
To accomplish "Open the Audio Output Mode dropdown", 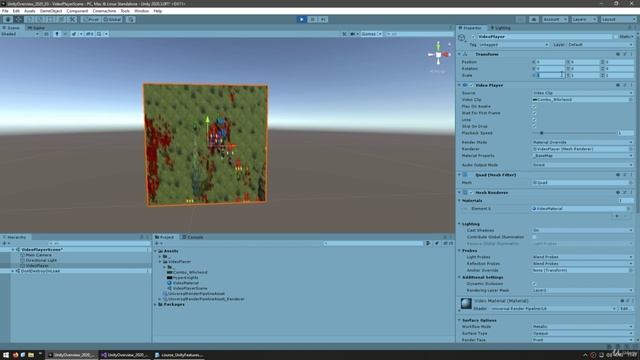I will click(582, 165).
